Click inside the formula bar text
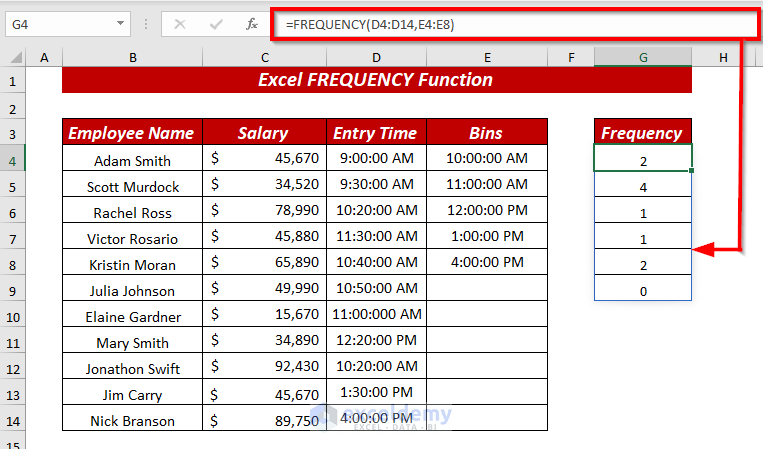The height and width of the screenshot is (449, 763). (500, 23)
